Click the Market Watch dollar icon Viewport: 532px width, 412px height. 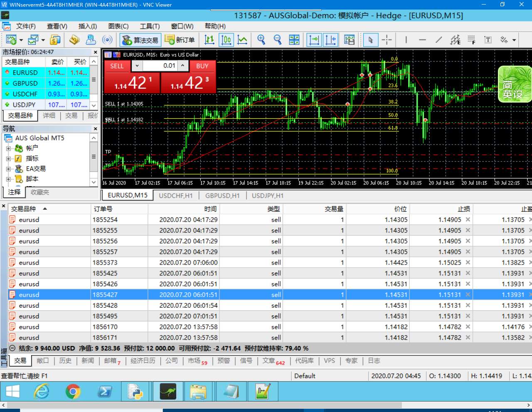click(55, 40)
